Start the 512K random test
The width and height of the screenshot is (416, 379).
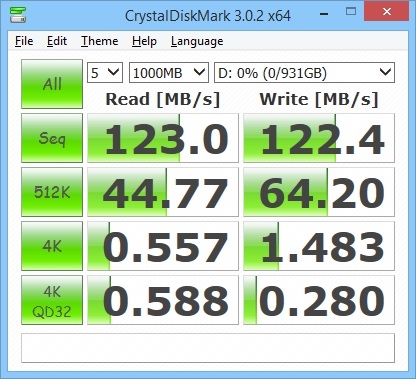pyautogui.click(x=52, y=192)
